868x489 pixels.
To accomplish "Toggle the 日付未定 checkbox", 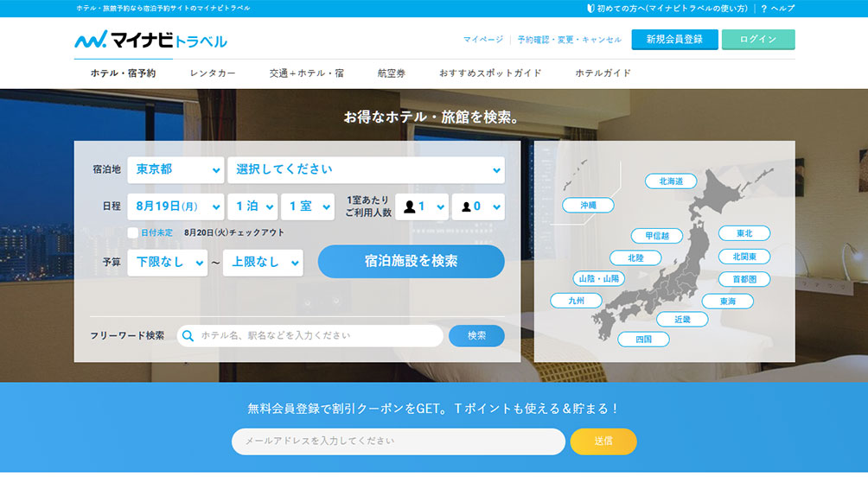I will tap(133, 233).
